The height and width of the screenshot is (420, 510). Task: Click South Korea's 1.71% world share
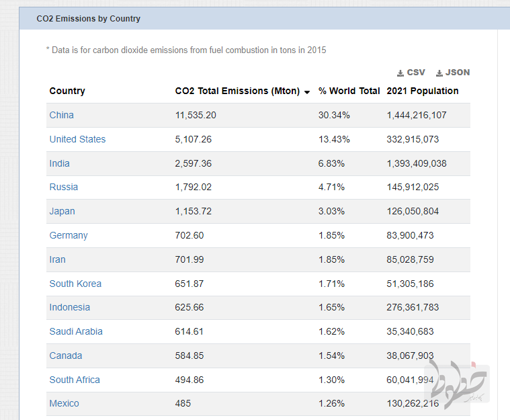pos(331,284)
